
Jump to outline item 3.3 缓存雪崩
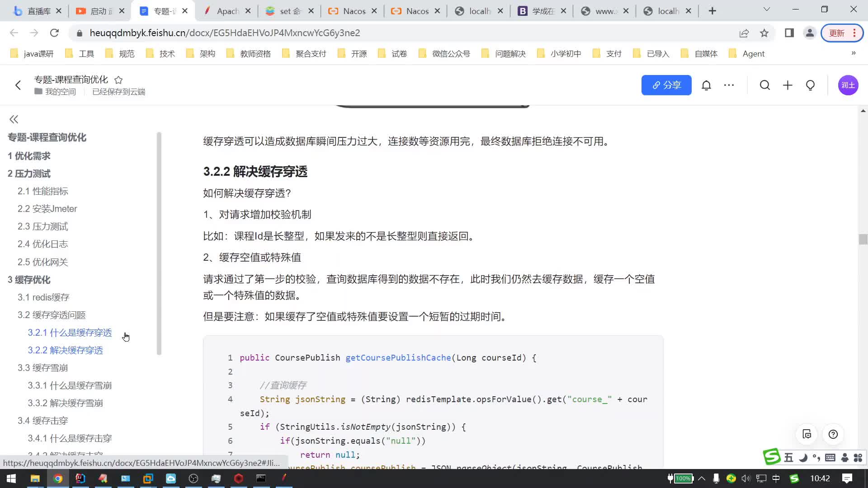click(x=42, y=368)
